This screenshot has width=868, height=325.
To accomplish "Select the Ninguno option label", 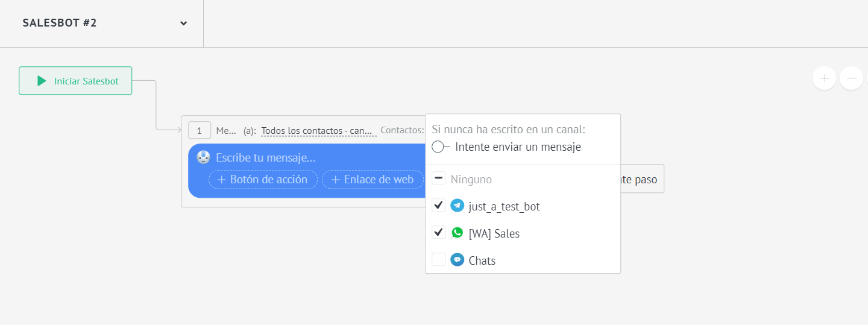I will [471, 180].
